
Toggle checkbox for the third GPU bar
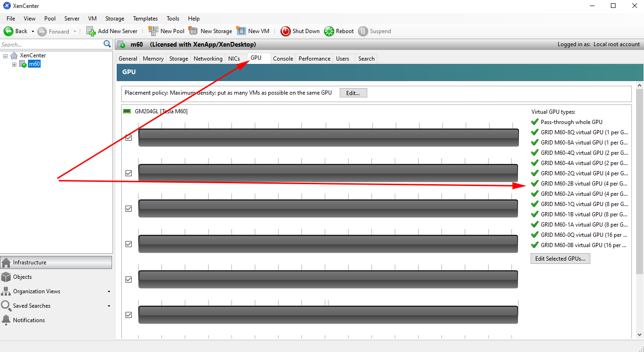tap(128, 208)
